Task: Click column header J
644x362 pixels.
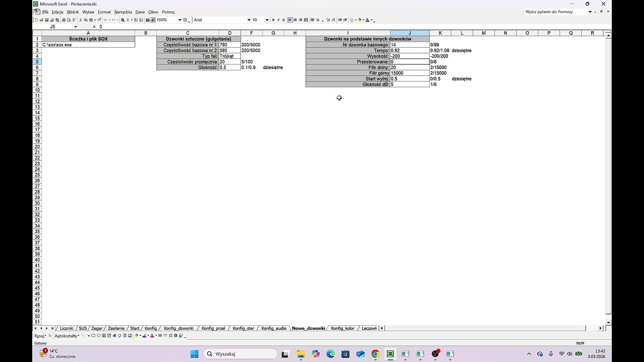Action: (410, 33)
